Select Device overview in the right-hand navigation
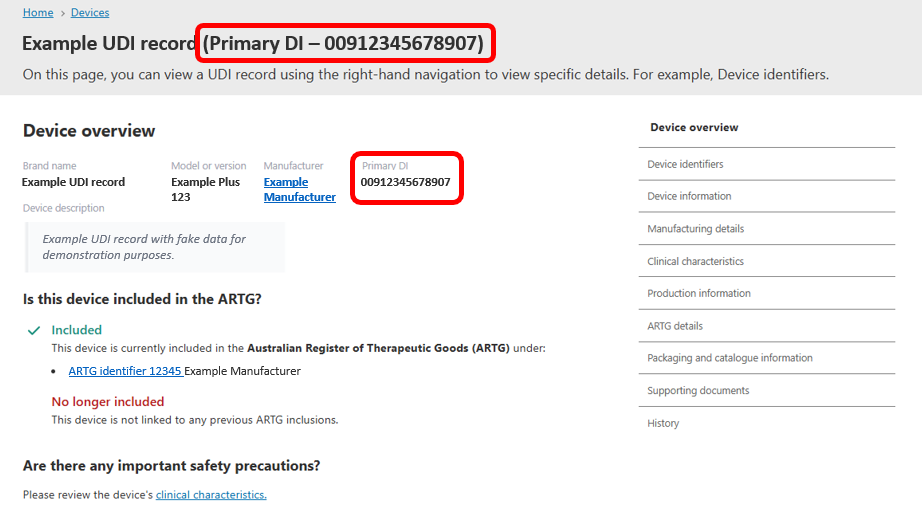This screenshot has width=922, height=518. [x=694, y=128]
